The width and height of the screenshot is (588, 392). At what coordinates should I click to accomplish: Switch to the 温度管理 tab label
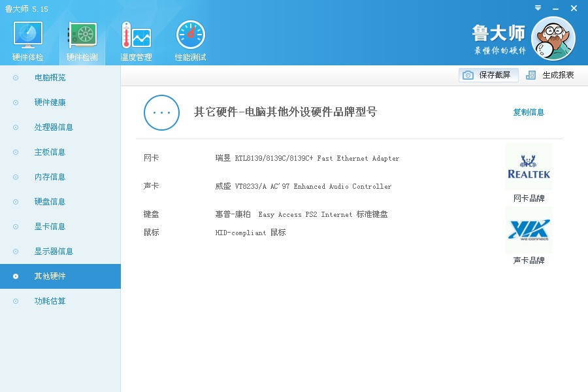pyautogui.click(x=136, y=57)
